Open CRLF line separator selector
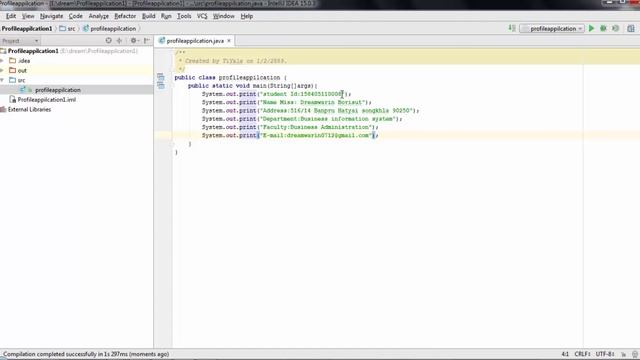 tap(582, 354)
